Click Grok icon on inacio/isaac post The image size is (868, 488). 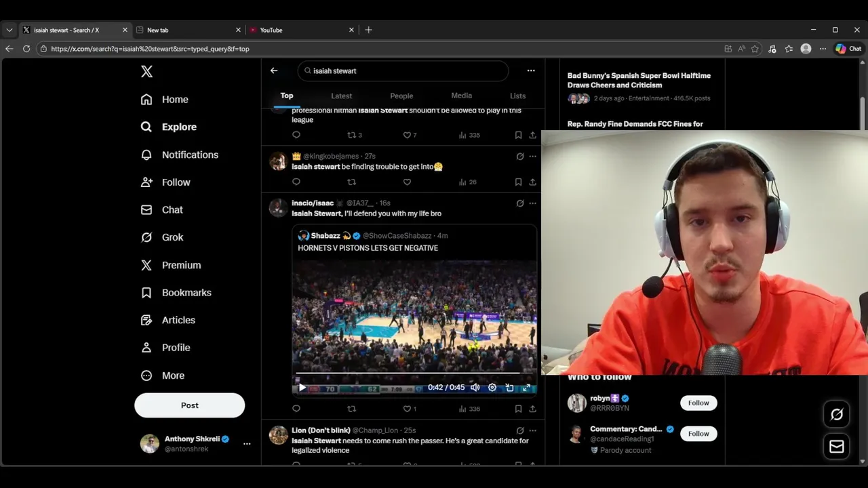click(520, 203)
